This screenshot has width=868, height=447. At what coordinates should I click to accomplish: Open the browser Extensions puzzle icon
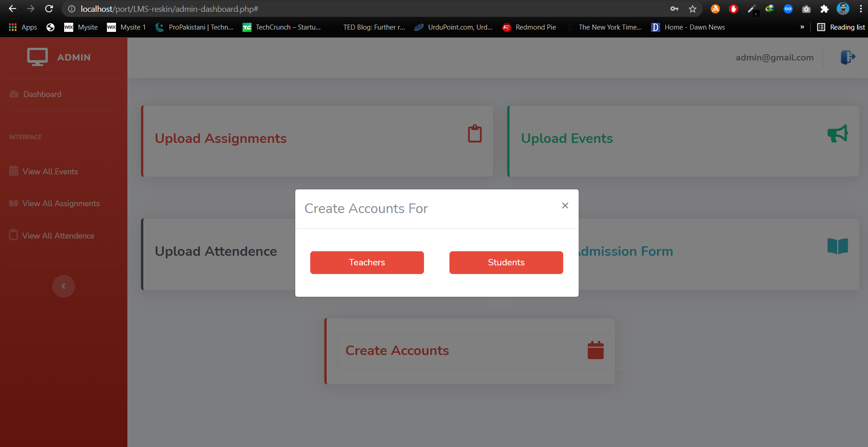click(x=824, y=9)
